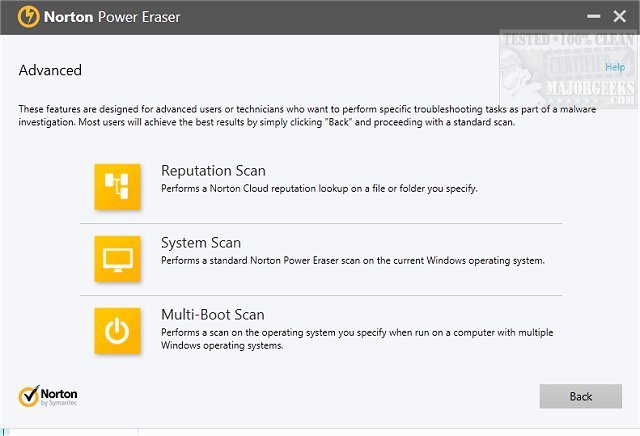The width and height of the screenshot is (640, 436).
Task: Click the Multi-Boot Scan power icon
Action: [x=117, y=331]
